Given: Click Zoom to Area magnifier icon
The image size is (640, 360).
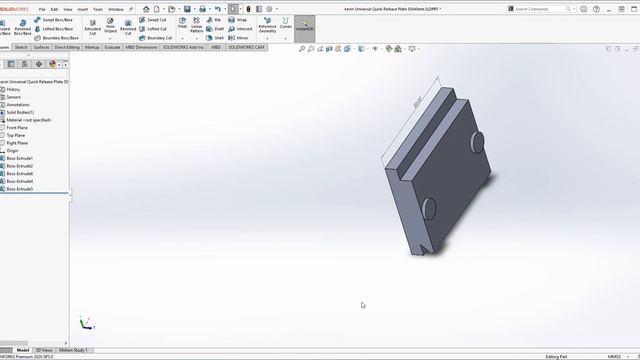Looking at the screenshot, I should [311, 49].
